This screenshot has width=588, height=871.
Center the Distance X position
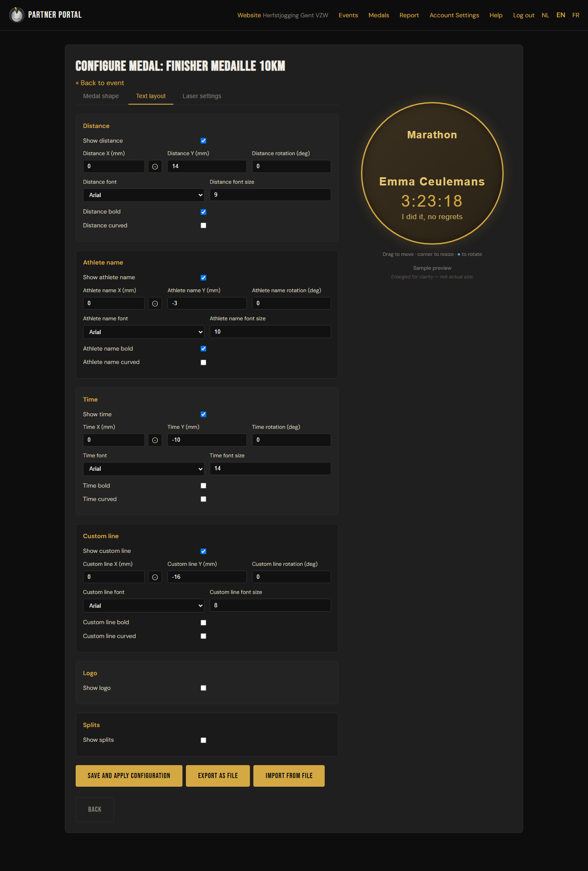155,166
